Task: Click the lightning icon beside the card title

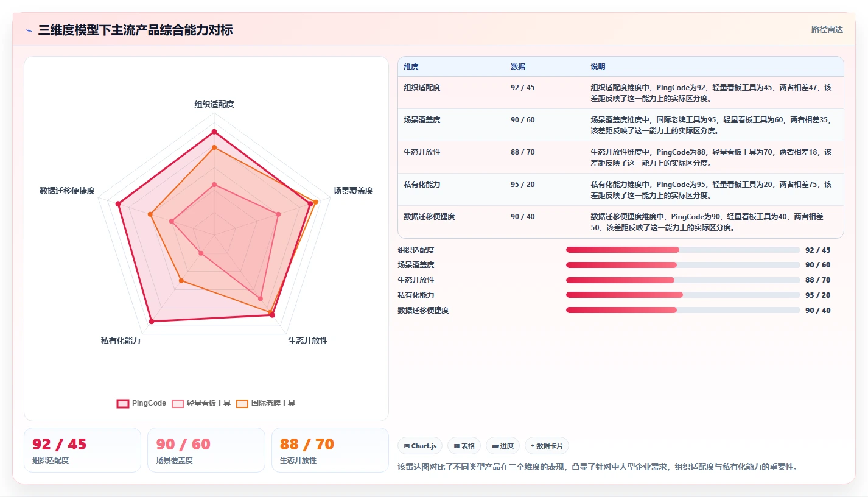Action: coord(29,30)
